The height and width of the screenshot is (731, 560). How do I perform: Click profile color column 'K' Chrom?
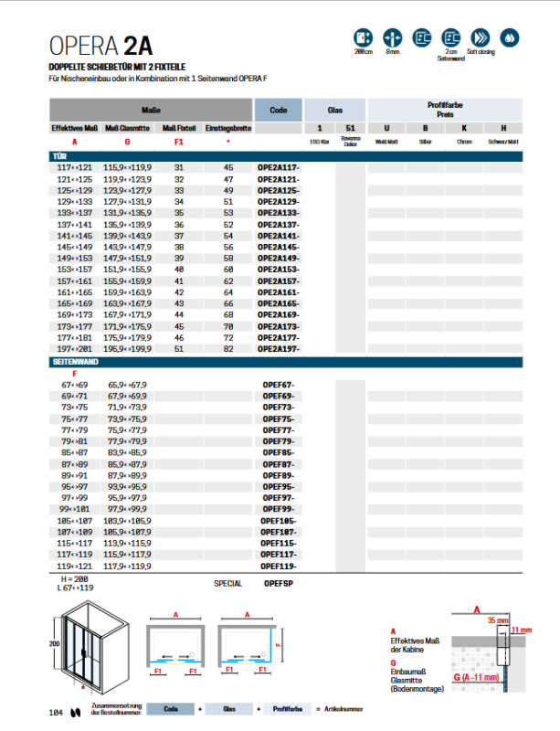[x=464, y=128]
